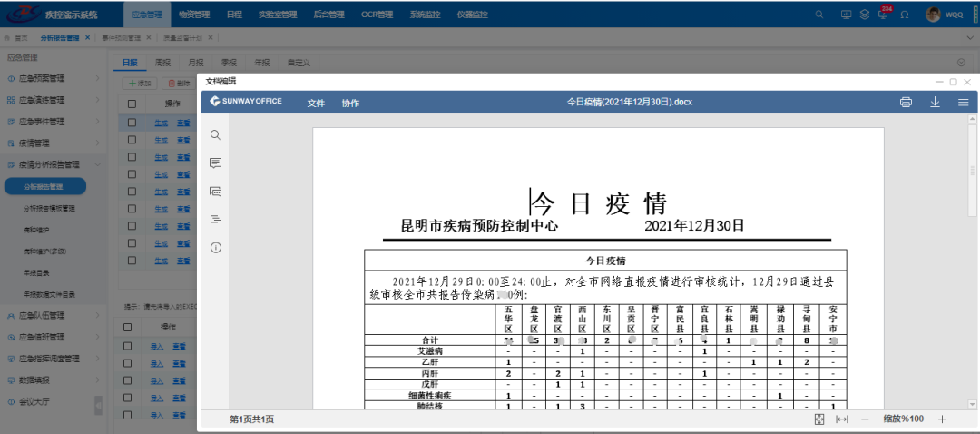The height and width of the screenshot is (434, 980).
Task: Click the editor scrollbar down arrow
Action: coord(972,405)
